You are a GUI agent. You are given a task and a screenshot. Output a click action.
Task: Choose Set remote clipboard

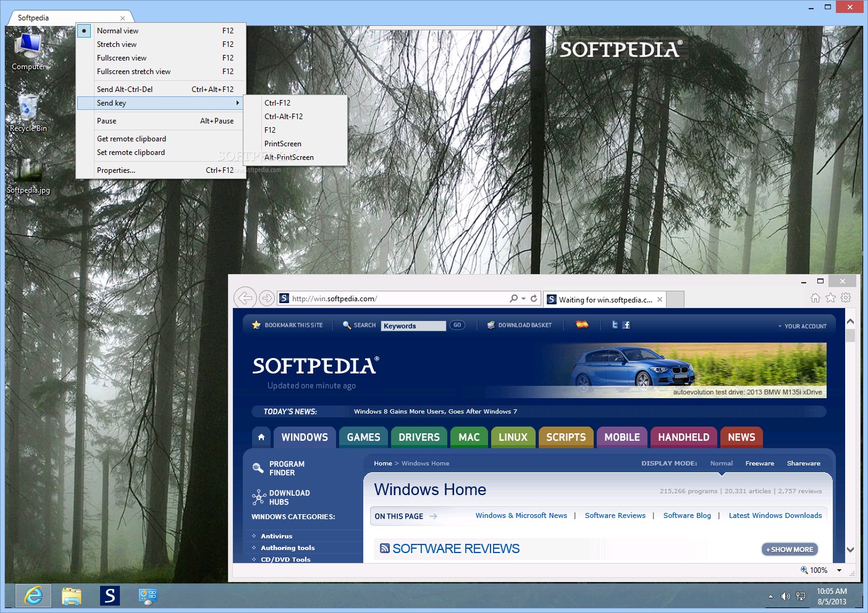point(161,152)
